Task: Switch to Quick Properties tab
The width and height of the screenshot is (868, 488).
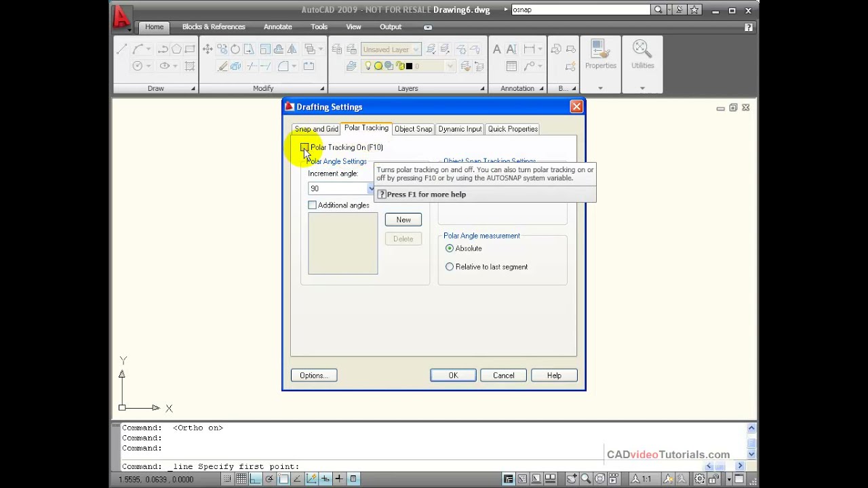Action: point(513,129)
